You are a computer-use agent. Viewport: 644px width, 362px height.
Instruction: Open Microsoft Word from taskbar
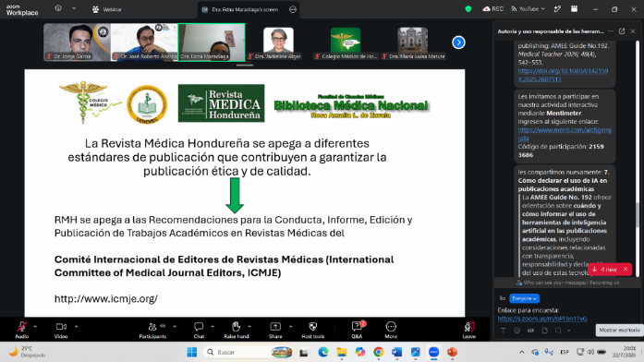396,352
